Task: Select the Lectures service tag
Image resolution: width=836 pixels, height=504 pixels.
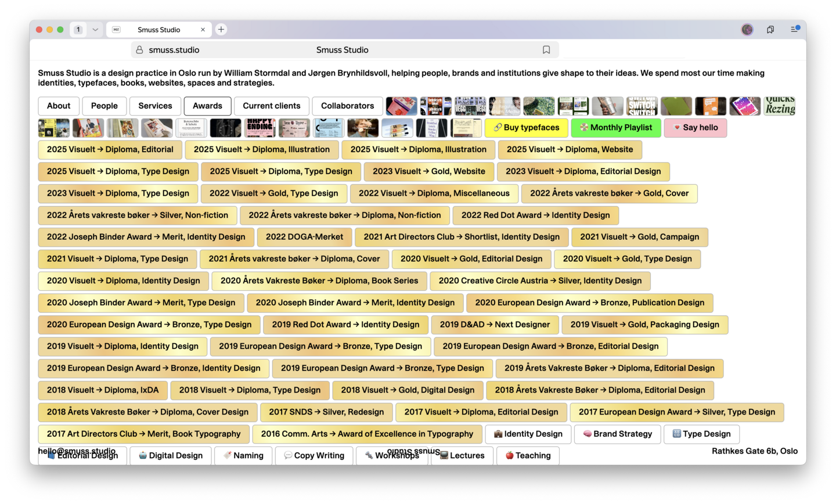Action: [462, 456]
